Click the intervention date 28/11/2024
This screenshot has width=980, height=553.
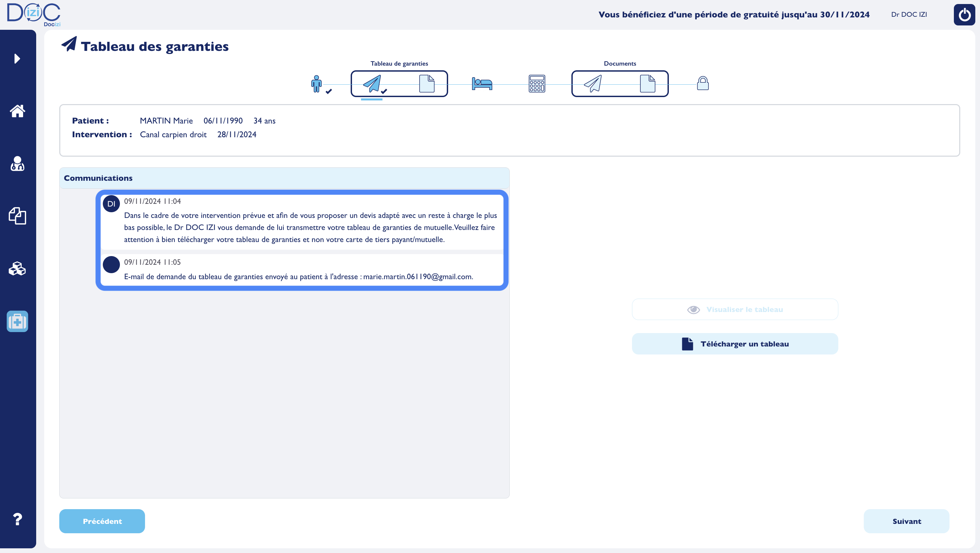[x=237, y=134]
